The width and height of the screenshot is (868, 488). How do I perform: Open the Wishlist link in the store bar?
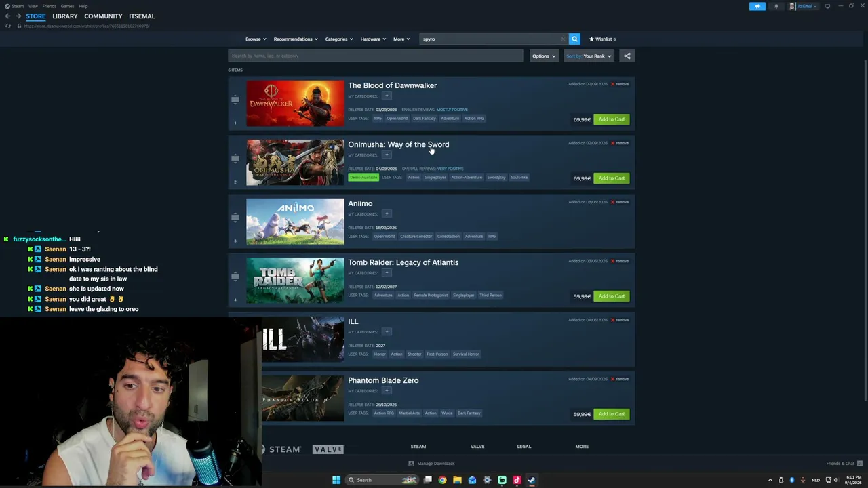click(602, 39)
